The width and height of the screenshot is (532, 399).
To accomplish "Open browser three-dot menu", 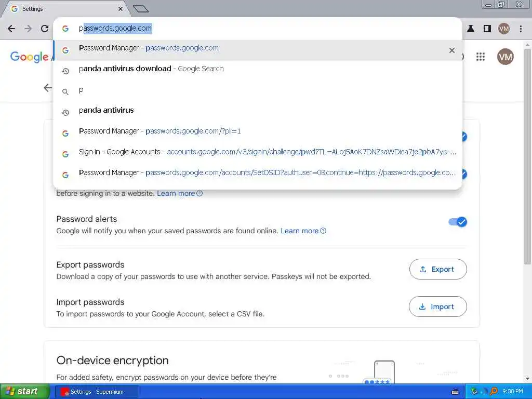I will [x=521, y=29].
